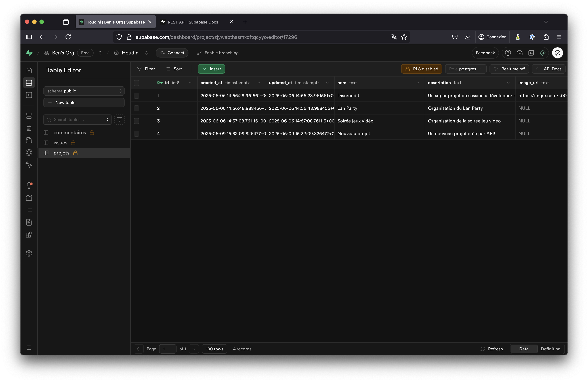Refresh the table data
588x382 pixels.
(x=492, y=349)
